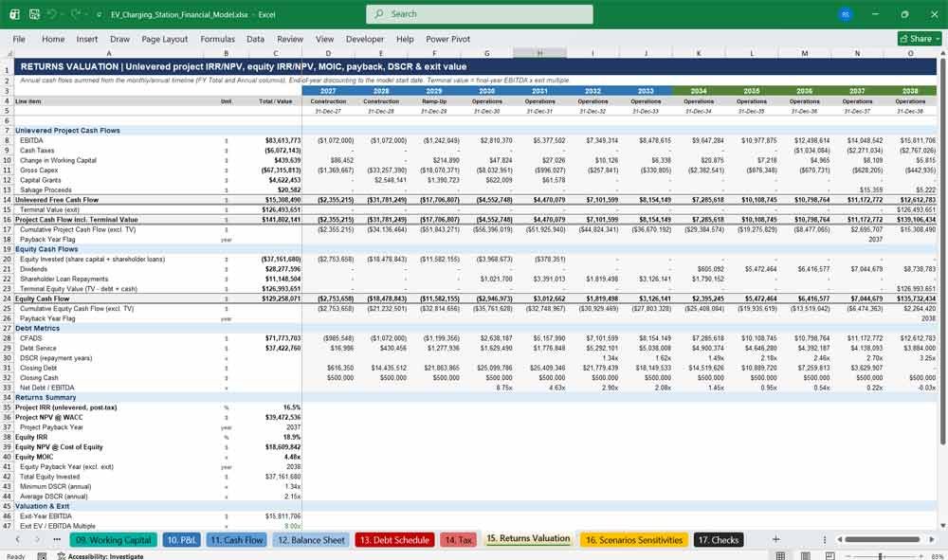
Task: Open the Formulas ribbon tab
Action: coord(218,39)
